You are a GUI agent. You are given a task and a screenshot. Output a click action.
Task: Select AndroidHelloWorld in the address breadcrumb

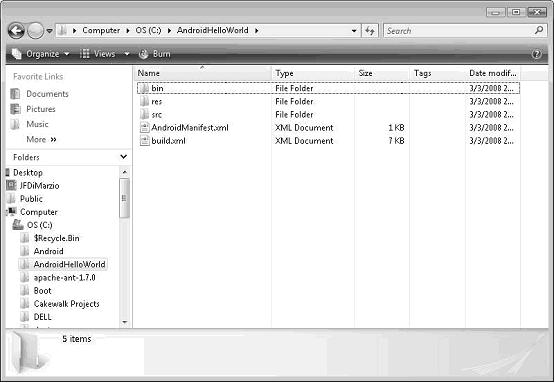point(213,30)
